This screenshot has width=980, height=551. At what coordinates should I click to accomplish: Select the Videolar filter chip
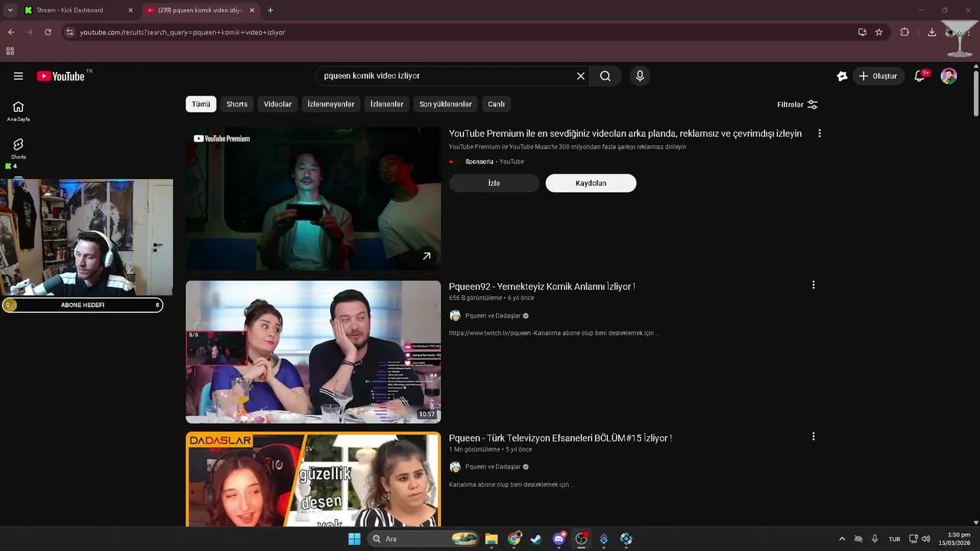click(x=277, y=104)
